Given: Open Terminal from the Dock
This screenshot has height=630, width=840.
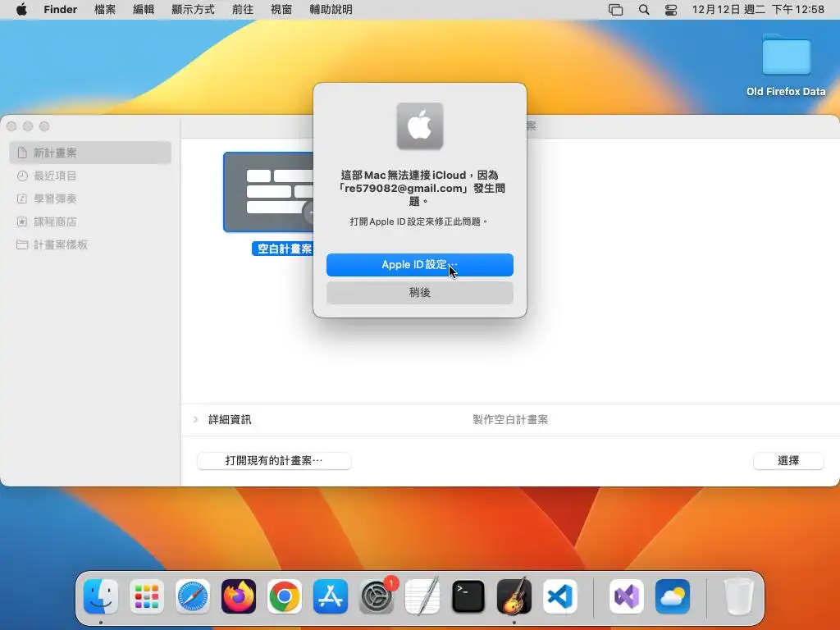Looking at the screenshot, I should (x=468, y=596).
